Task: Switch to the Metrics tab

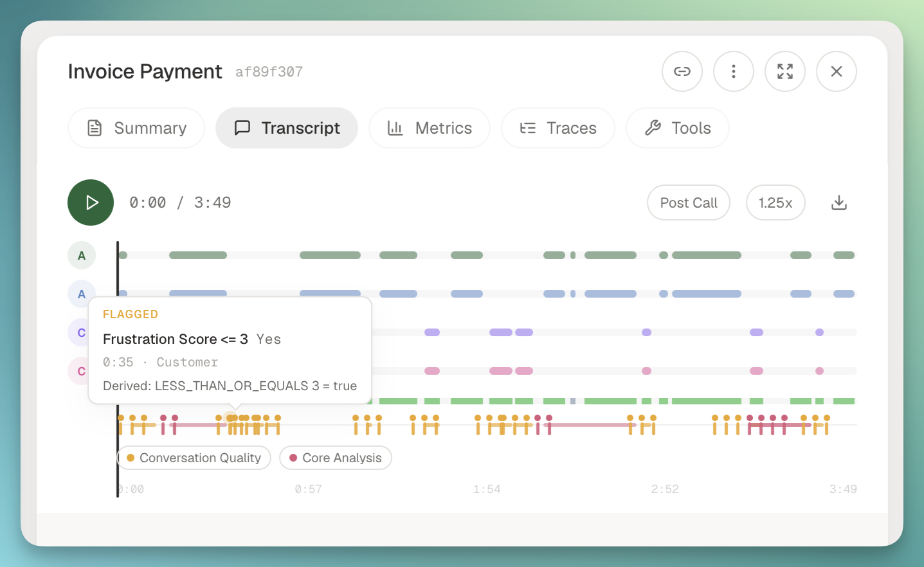Action: [430, 128]
